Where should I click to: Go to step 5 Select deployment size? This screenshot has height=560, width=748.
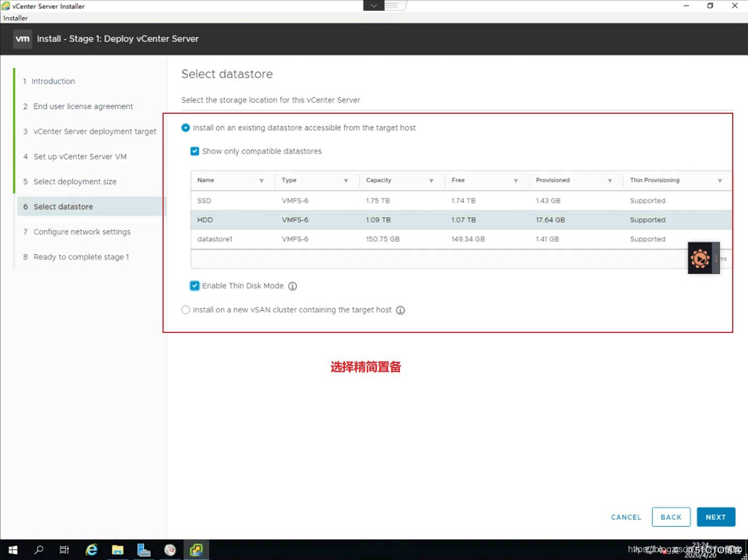tap(70, 182)
